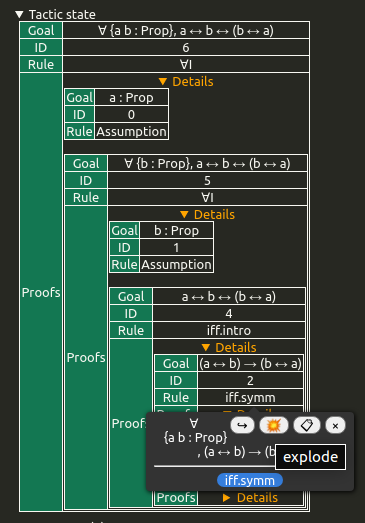Click the blue iff.symm pill

tap(250, 480)
